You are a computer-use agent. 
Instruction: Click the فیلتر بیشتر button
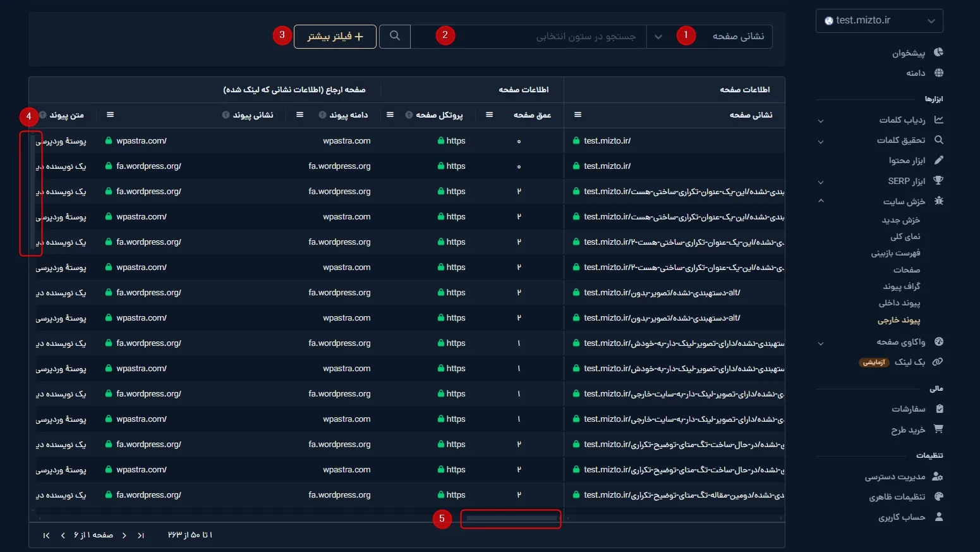(335, 37)
